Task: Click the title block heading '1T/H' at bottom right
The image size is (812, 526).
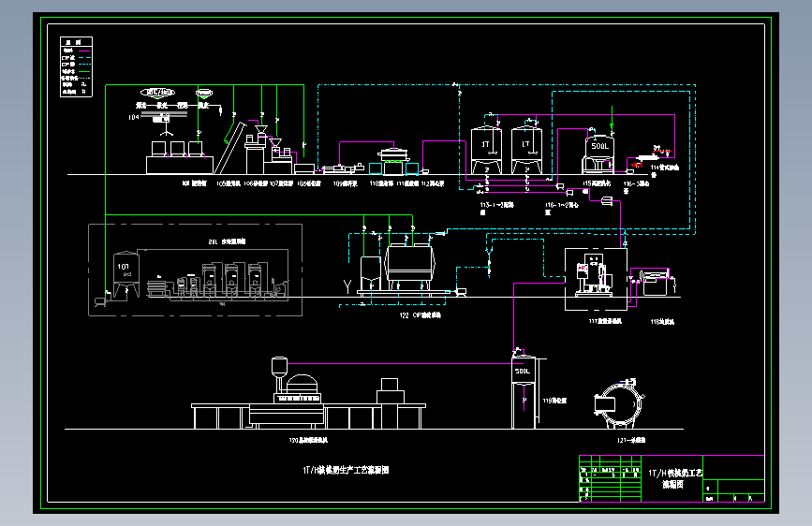Action: (675, 473)
